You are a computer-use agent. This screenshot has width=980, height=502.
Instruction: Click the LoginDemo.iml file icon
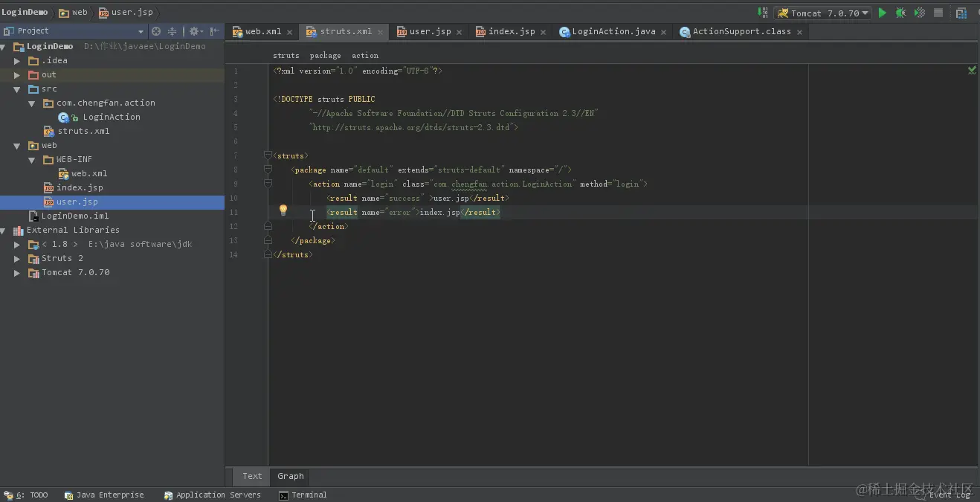33,216
